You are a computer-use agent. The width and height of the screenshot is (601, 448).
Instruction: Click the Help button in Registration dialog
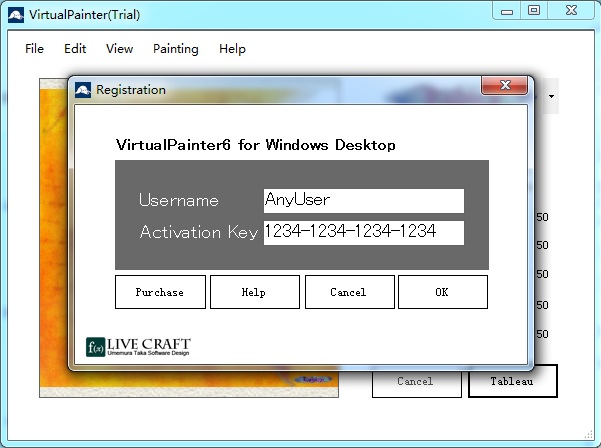coord(255,292)
